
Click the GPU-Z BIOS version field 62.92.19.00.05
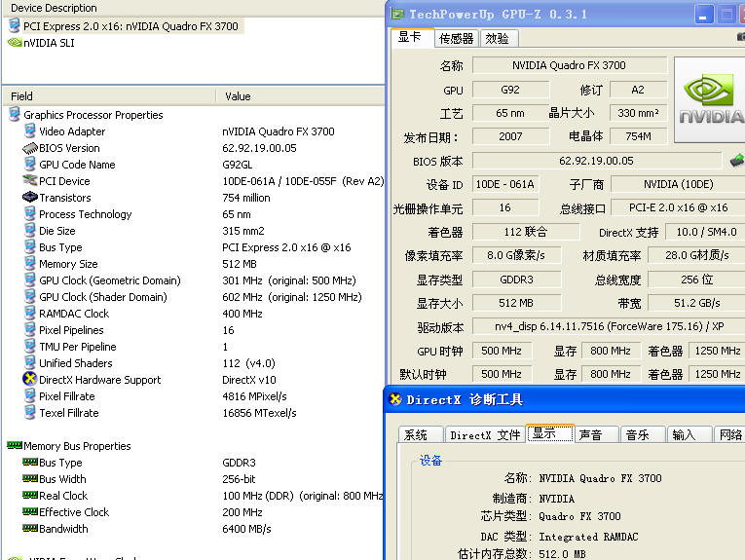(x=597, y=161)
